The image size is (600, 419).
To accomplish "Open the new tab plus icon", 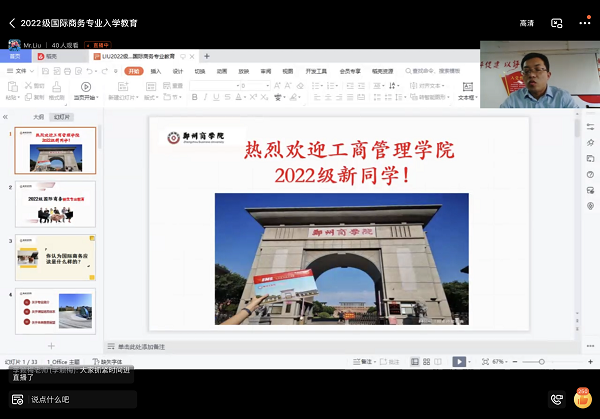I will click(207, 57).
